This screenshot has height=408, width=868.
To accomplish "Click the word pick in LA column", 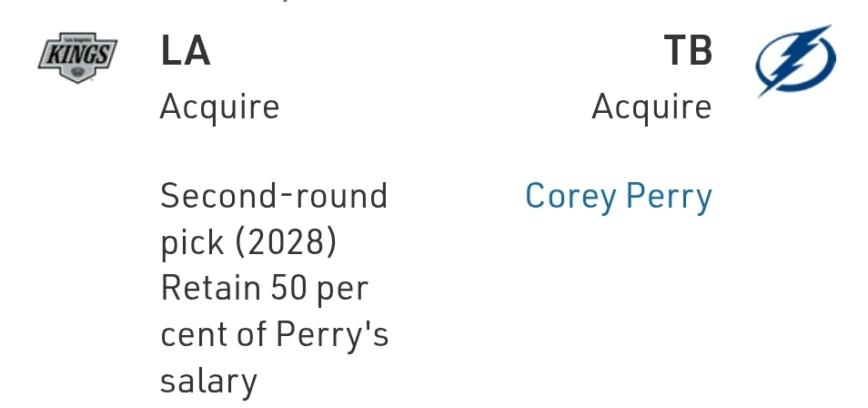I will coord(192,242).
